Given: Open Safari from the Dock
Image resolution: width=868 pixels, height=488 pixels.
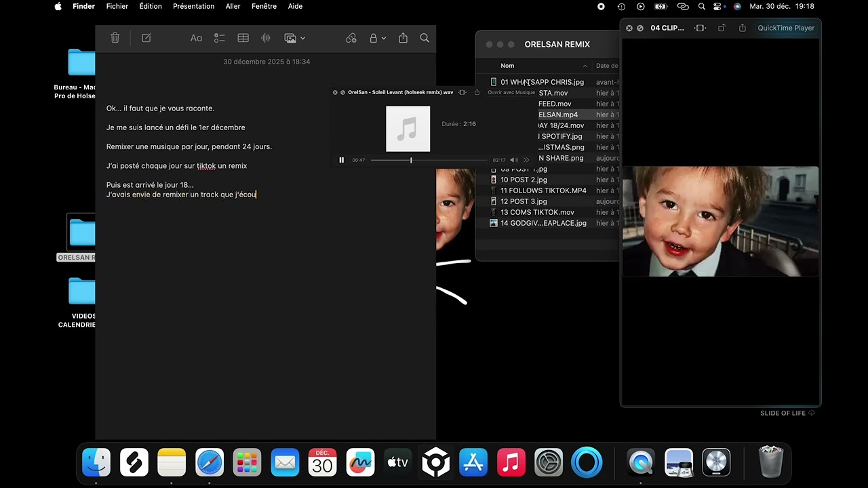Looking at the screenshot, I should tap(210, 464).
